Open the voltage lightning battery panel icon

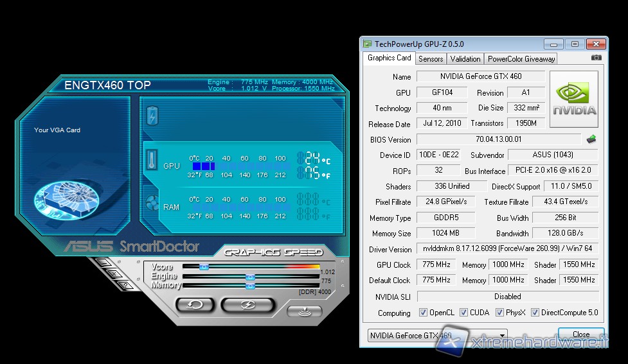(x=152, y=116)
